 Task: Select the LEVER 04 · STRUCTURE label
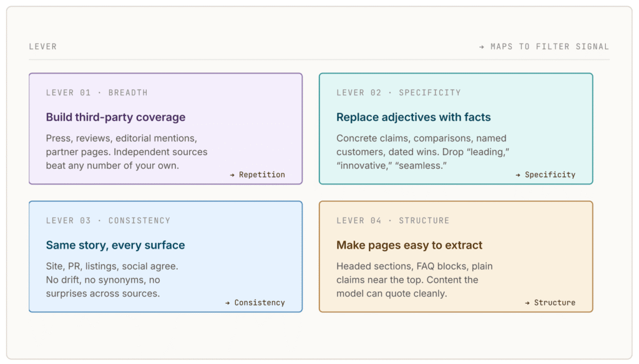tap(393, 221)
